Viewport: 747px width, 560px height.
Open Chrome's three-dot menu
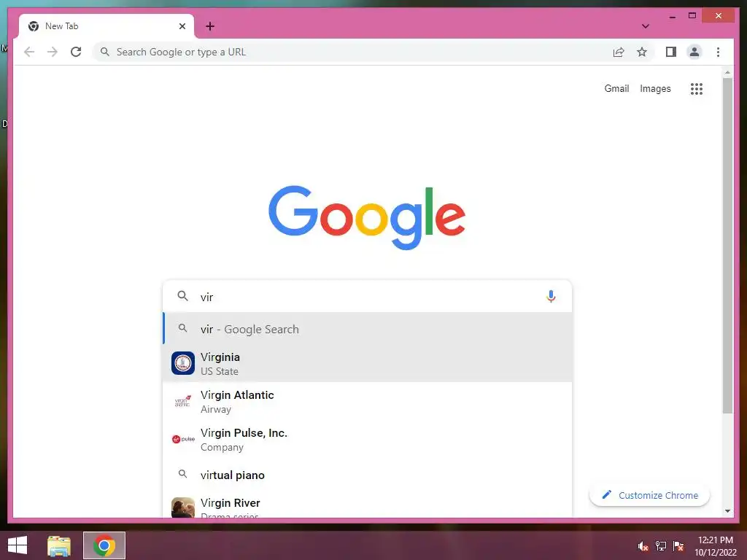pos(718,52)
